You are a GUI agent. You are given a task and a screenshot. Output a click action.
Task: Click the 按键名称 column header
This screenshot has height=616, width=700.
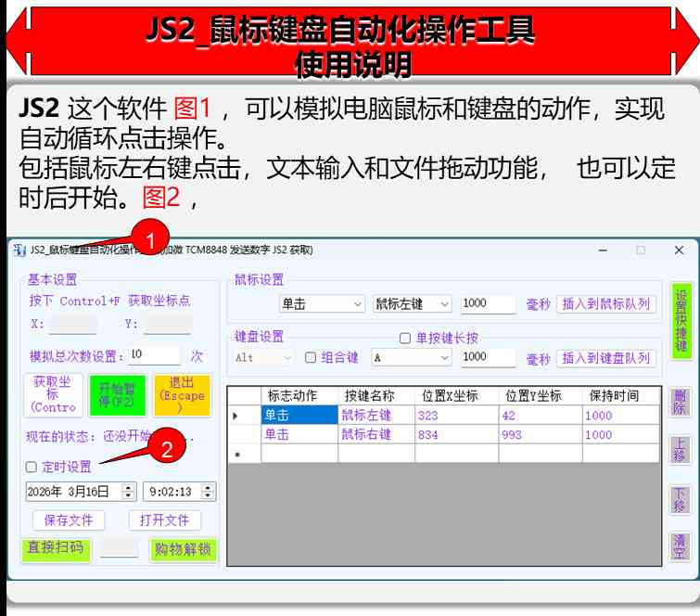coord(376,396)
